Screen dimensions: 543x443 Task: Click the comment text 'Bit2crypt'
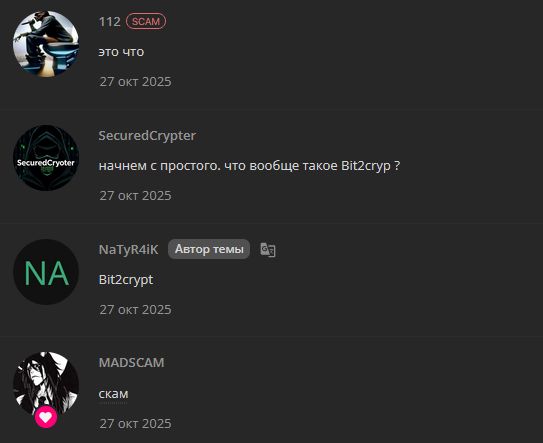(126, 280)
